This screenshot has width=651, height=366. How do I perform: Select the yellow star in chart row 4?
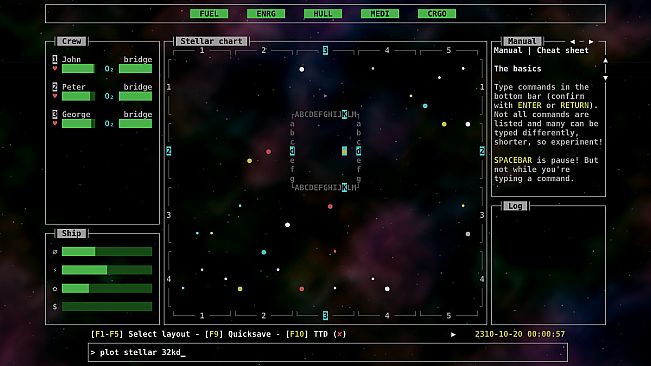point(240,288)
